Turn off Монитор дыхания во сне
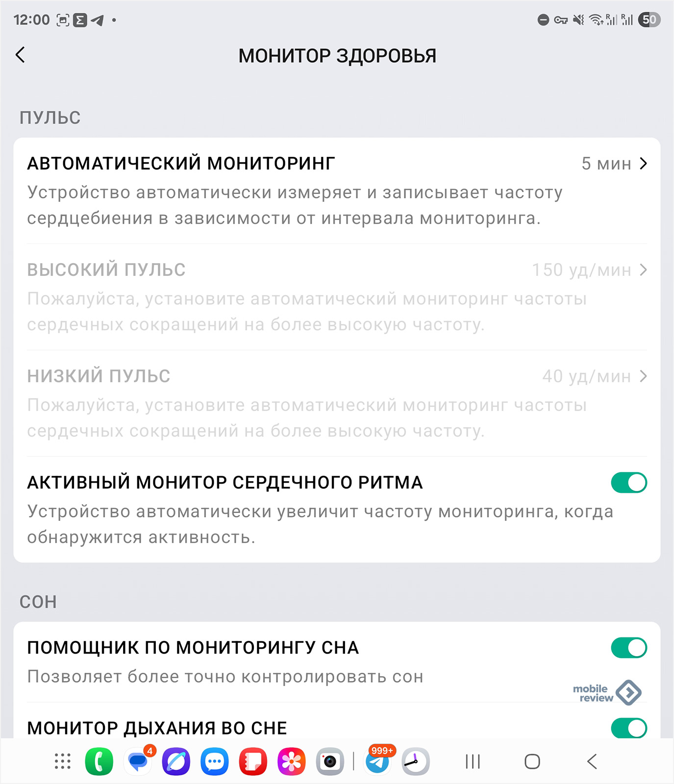This screenshot has width=674, height=784. (x=629, y=728)
